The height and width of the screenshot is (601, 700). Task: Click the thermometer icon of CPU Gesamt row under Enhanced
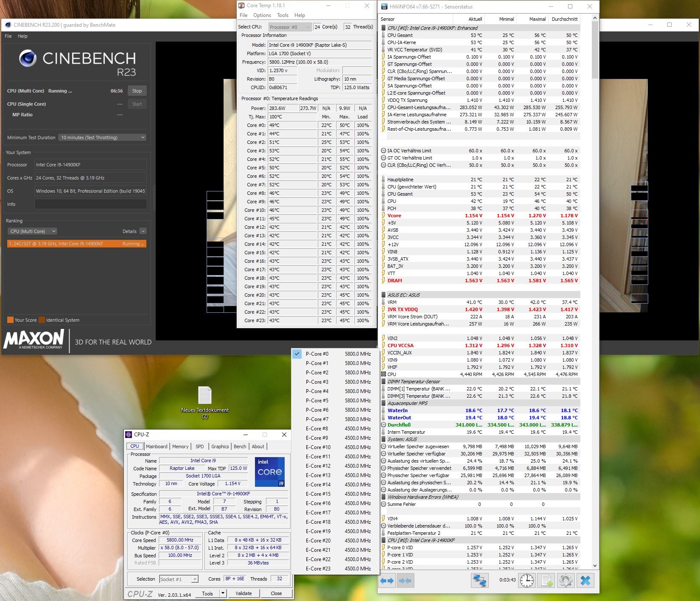pyautogui.click(x=384, y=35)
